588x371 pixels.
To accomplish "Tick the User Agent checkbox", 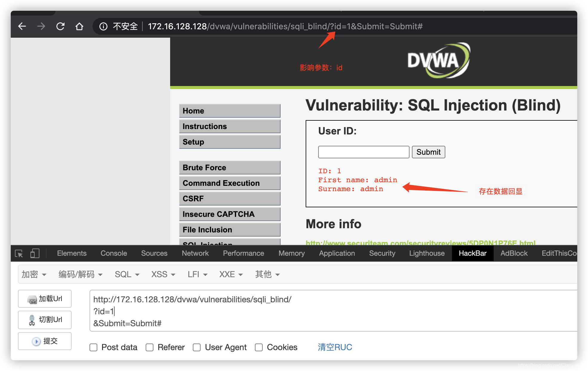I will pyautogui.click(x=197, y=347).
